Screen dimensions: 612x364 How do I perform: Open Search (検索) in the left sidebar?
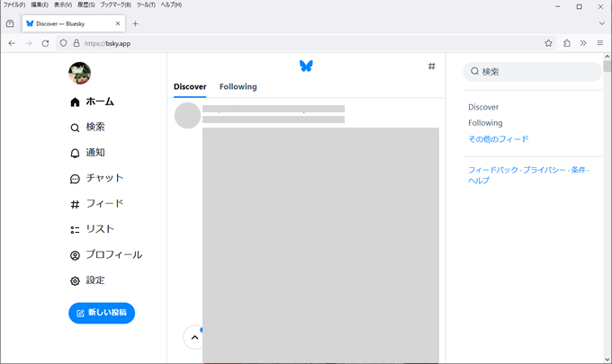coord(87,127)
